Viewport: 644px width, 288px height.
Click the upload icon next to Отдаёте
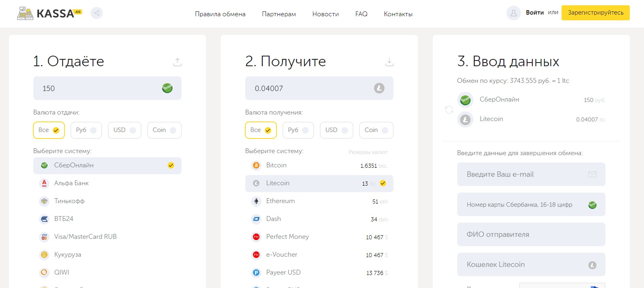click(177, 62)
